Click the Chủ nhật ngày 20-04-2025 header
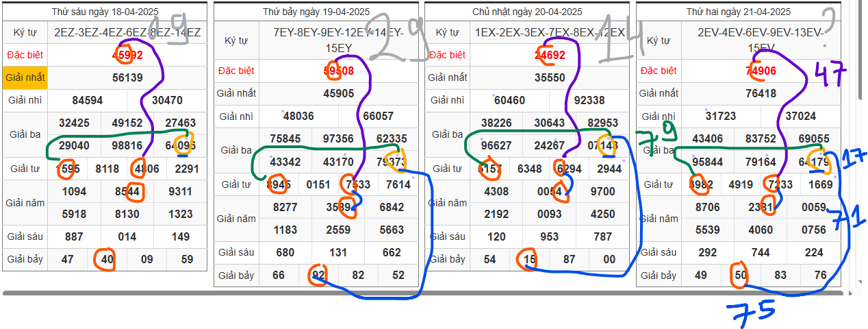The width and height of the screenshot is (868, 329). pyautogui.click(x=527, y=12)
